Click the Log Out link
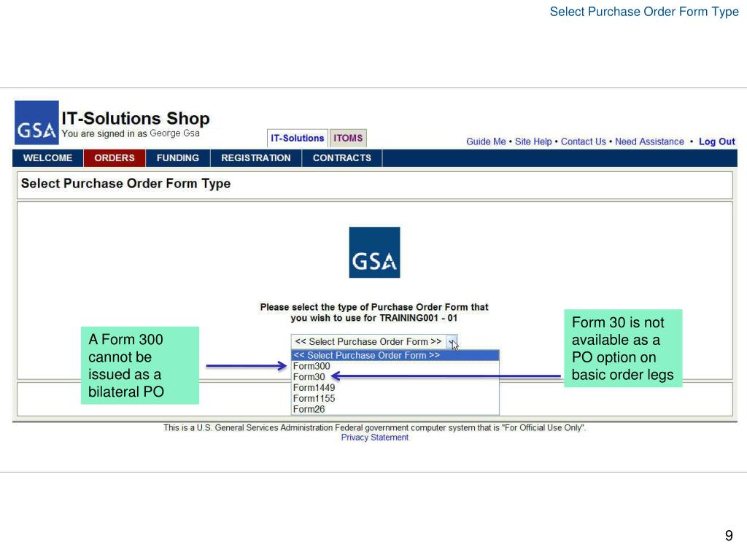747x560 pixels. [x=716, y=141]
